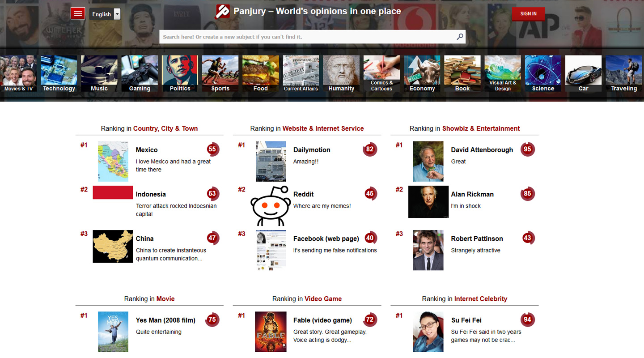
Task: Click the Facebook page screenshot thumbnail
Action: [x=271, y=250]
